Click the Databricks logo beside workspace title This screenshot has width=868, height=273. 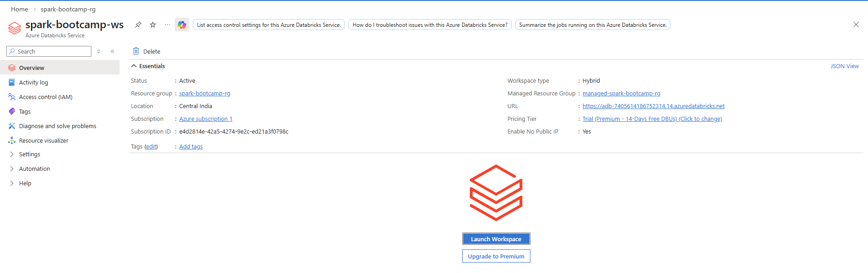(x=15, y=28)
